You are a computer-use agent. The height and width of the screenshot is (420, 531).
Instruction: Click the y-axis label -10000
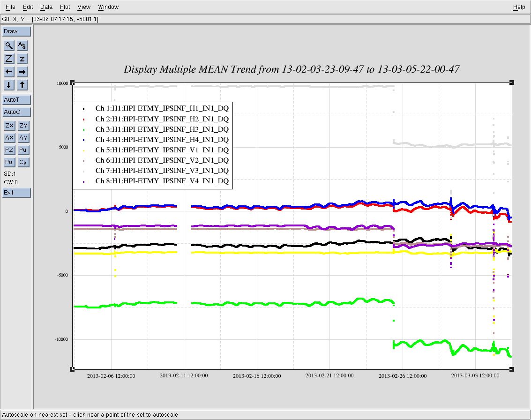coord(62,339)
